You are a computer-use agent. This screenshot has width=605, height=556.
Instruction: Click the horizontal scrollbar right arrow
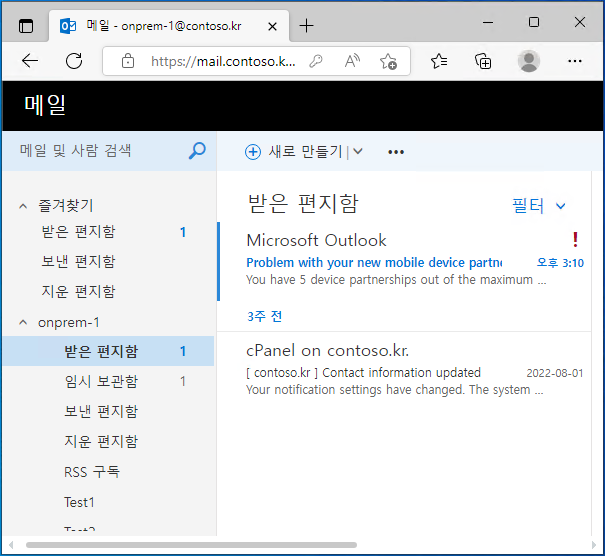coord(594,545)
